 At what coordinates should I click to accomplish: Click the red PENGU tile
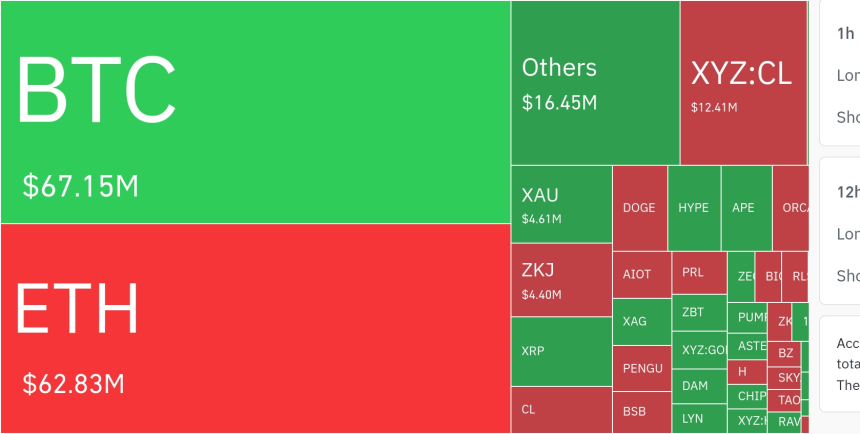click(x=641, y=368)
